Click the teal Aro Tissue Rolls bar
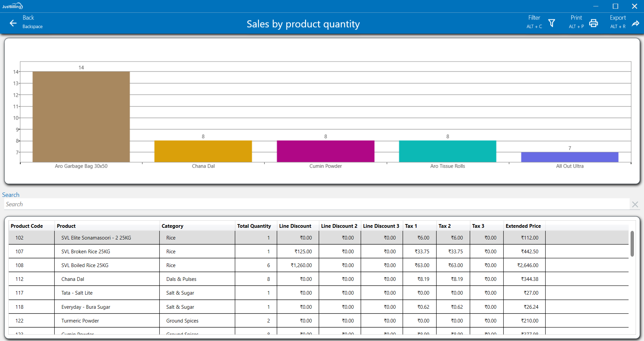This screenshot has height=341, width=644. (x=447, y=151)
